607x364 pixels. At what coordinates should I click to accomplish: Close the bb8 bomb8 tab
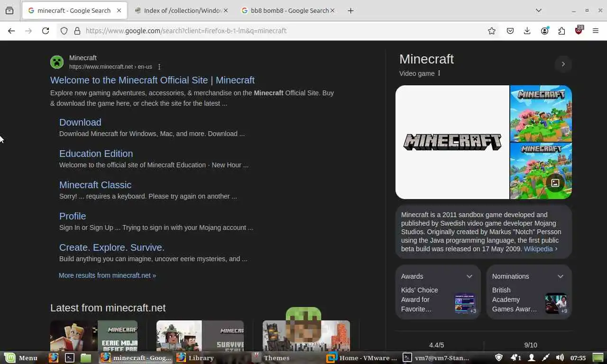coord(332,10)
